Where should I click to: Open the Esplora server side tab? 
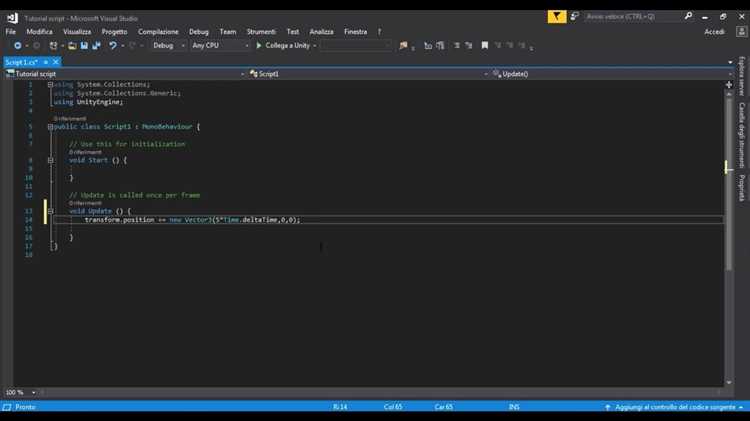[742, 76]
